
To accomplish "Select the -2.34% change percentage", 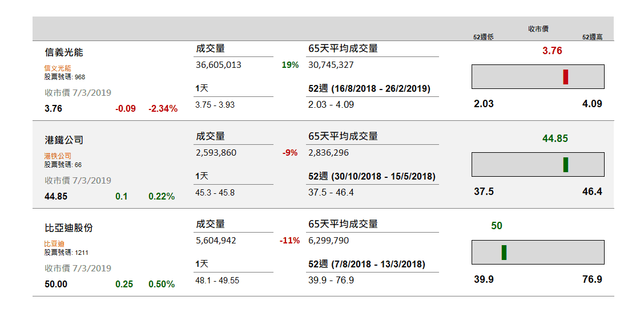I will (x=163, y=109).
